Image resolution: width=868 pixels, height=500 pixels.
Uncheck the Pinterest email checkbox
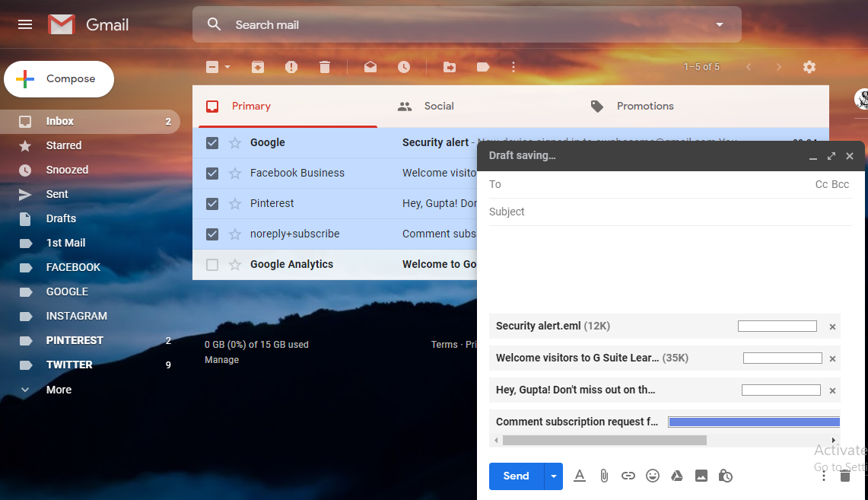coord(212,204)
